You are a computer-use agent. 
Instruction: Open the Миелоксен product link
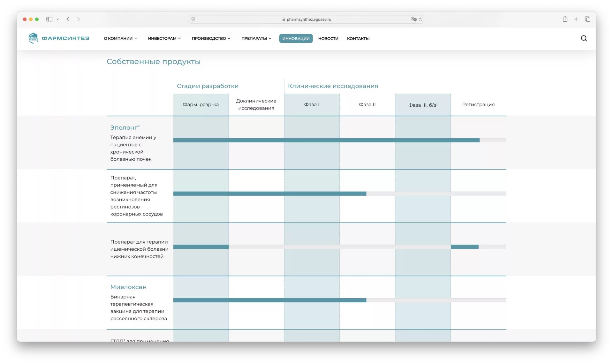pos(128,287)
